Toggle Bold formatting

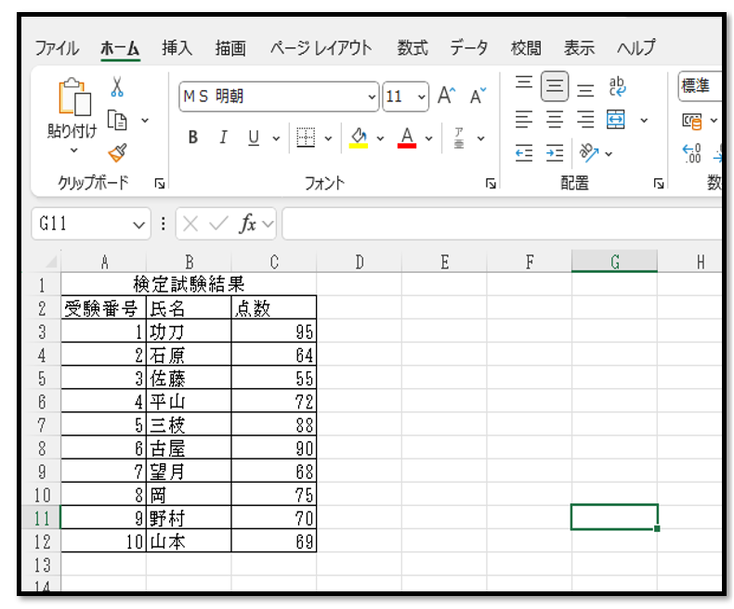click(x=193, y=138)
